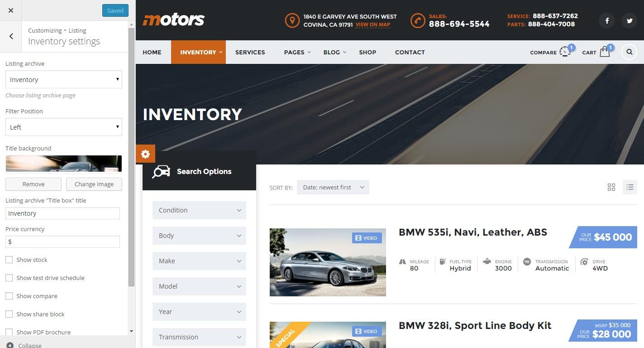The height and width of the screenshot is (348, 644).
Task: Click the orange gear settings icon
Action: click(x=145, y=154)
